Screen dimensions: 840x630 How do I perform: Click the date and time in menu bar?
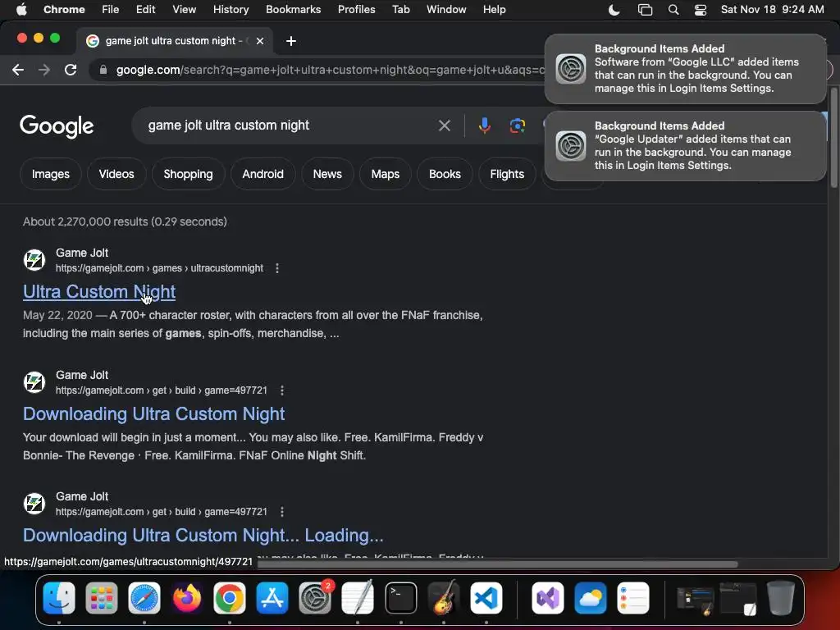(x=772, y=10)
